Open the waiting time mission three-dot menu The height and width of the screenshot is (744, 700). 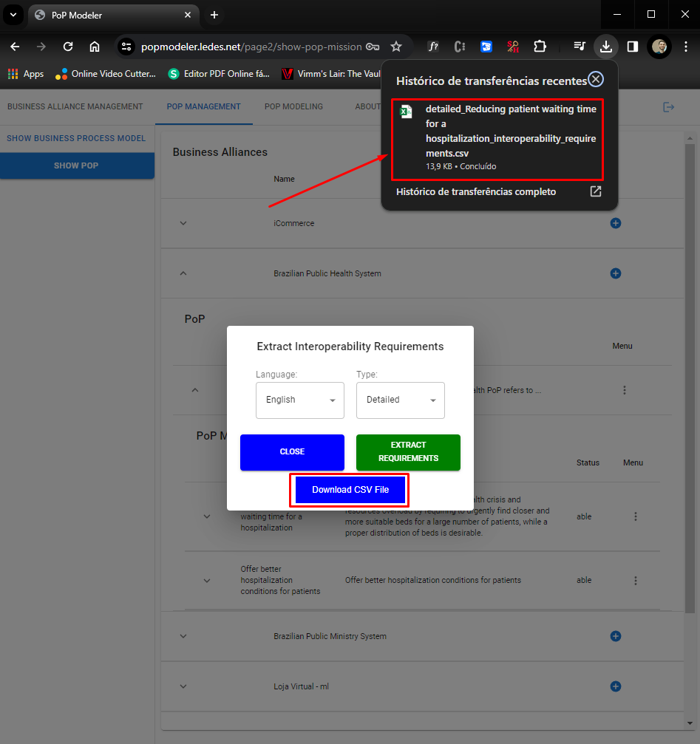click(x=636, y=516)
